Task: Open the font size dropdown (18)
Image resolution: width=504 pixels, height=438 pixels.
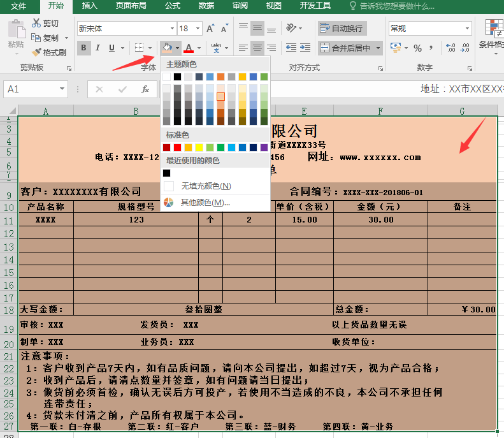Action: coord(198,28)
